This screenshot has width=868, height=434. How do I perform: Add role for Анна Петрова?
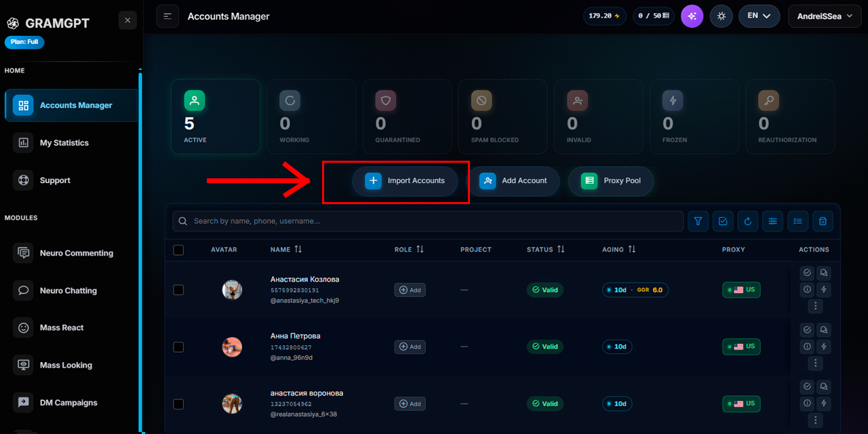[410, 347]
